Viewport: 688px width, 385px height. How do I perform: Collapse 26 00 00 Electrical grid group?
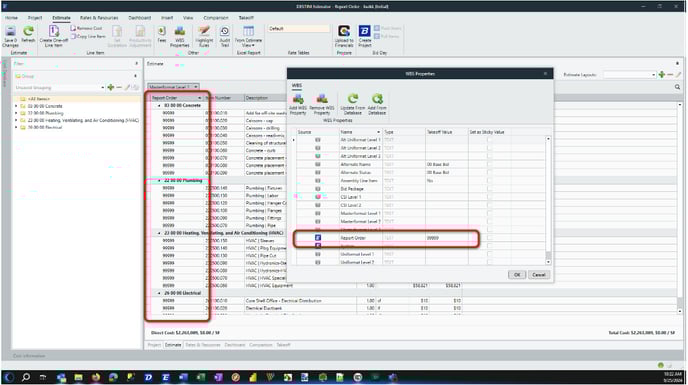[159, 293]
